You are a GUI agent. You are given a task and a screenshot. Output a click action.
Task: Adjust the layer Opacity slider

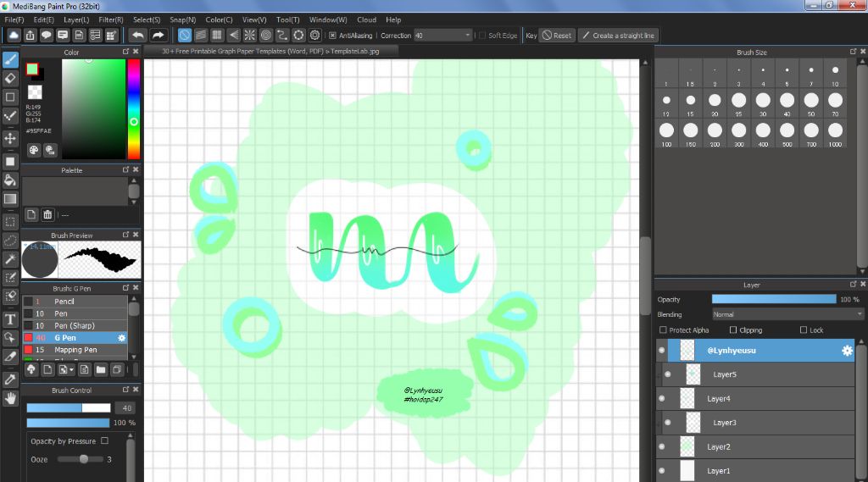coord(773,299)
